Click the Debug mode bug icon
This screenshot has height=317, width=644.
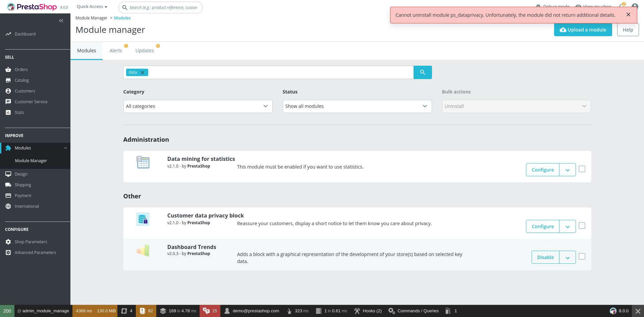tap(538, 6)
